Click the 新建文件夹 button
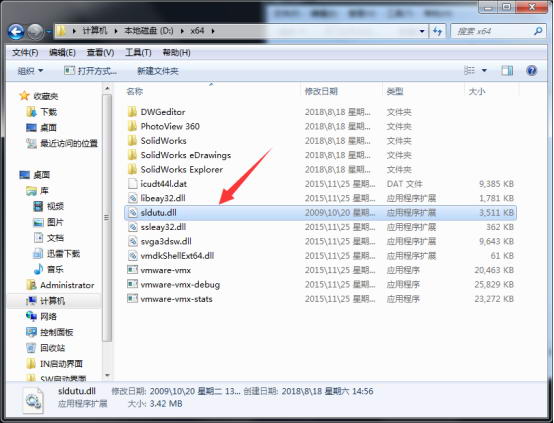The height and width of the screenshot is (423, 554). [158, 71]
